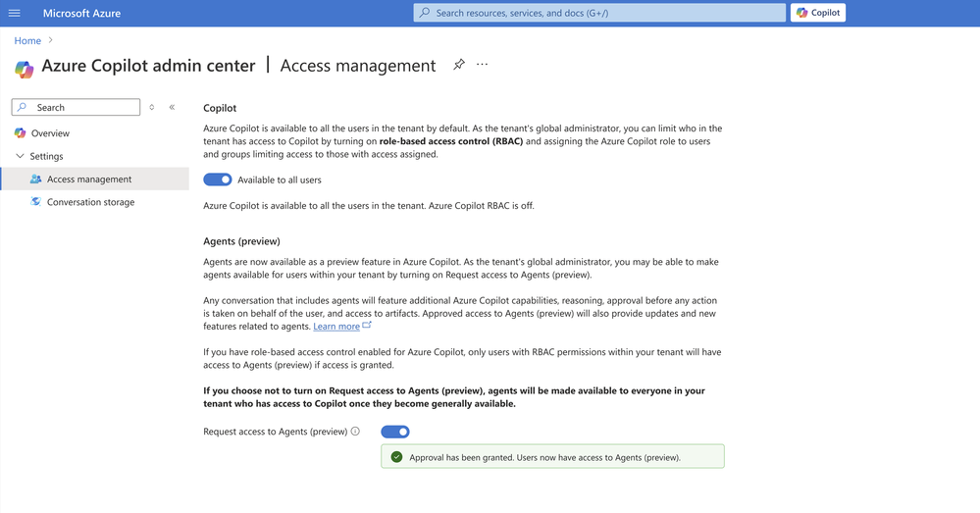The width and height of the screenshot is (980, 513).
Task: Open Conversation storage settings page
Action: point(90,202)
